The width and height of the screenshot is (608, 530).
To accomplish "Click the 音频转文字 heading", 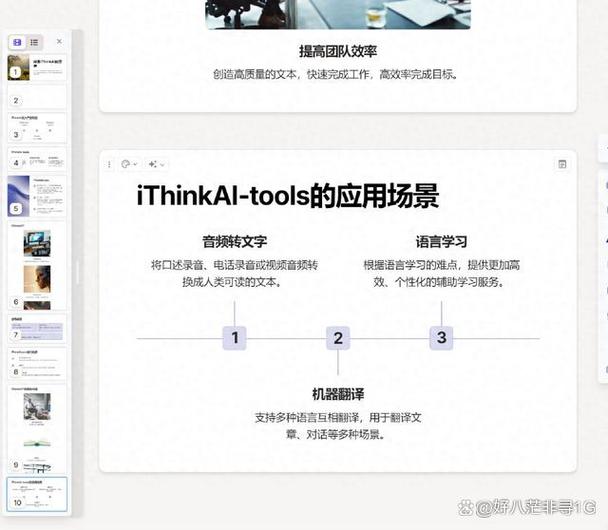I will 235,242.
